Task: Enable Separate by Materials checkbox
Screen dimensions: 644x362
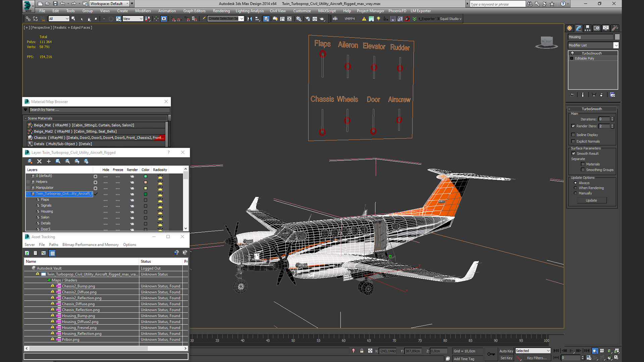Action: click(x=583, y=164)
